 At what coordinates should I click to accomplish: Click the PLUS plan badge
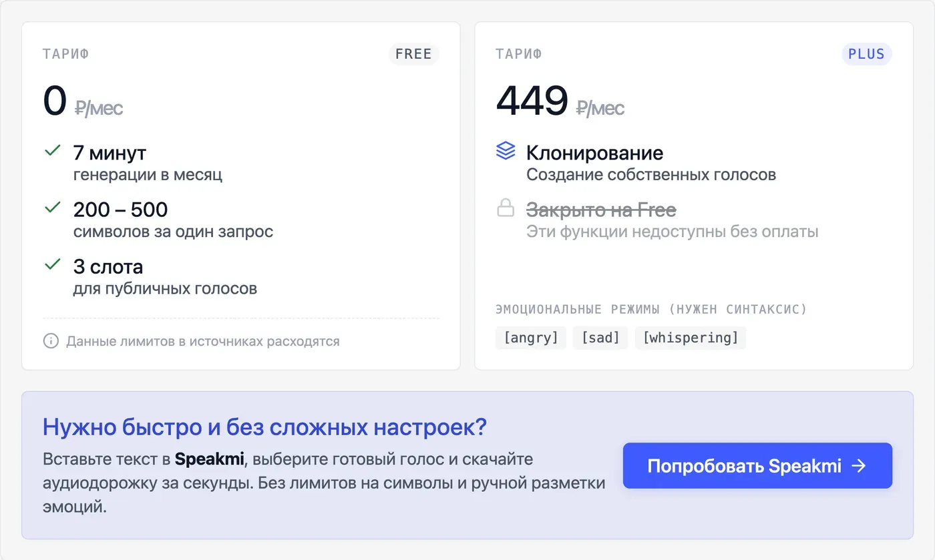tap(866, 54)
